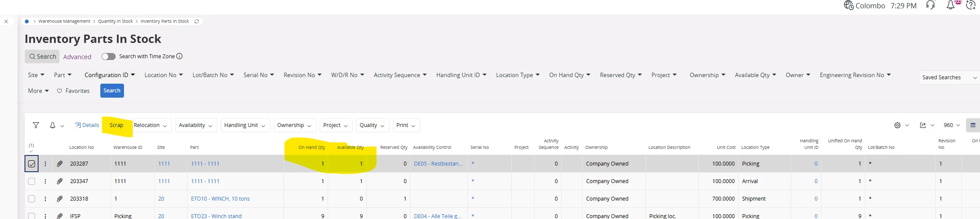Open the notification bell in table toolbar
Screen dimensions: 980x219
pyautogui.click(x=53, y=125)
